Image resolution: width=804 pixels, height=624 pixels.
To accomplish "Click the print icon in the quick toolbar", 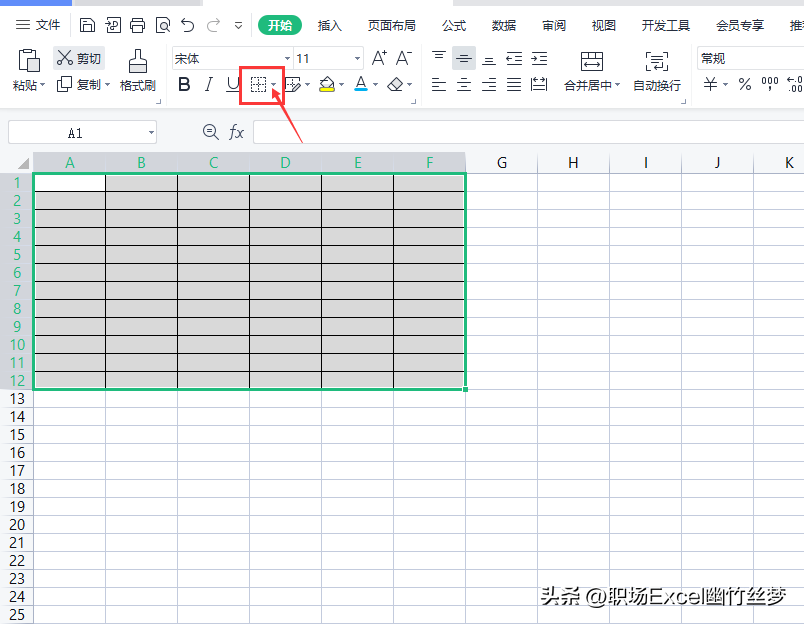I will pos(137,25).
